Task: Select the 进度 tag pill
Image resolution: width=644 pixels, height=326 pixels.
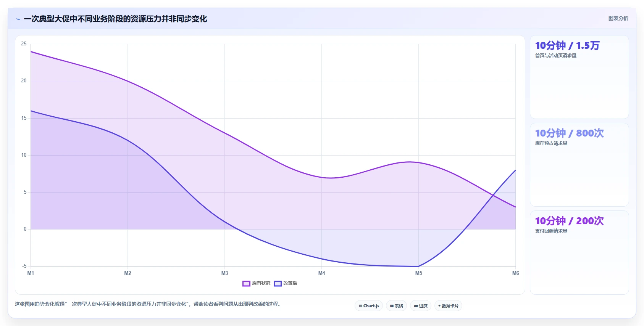Action: 421,306
